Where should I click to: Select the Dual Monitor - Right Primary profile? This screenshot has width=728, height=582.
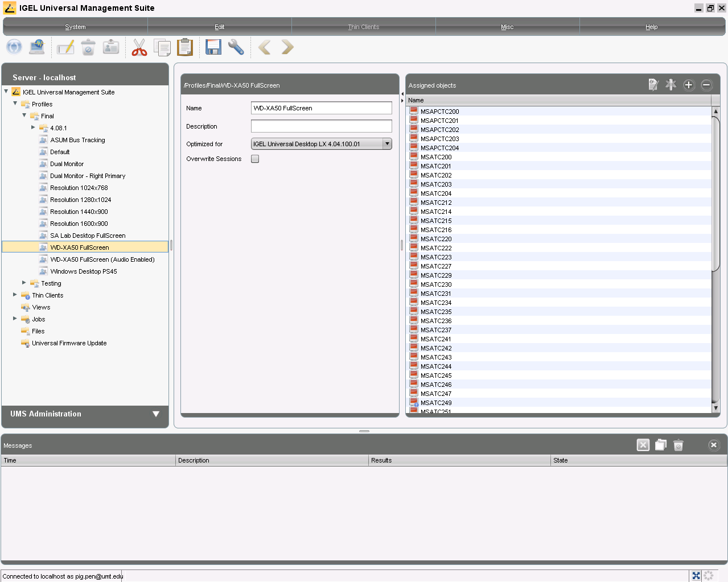pyautogui.click(x=88, y=176)
